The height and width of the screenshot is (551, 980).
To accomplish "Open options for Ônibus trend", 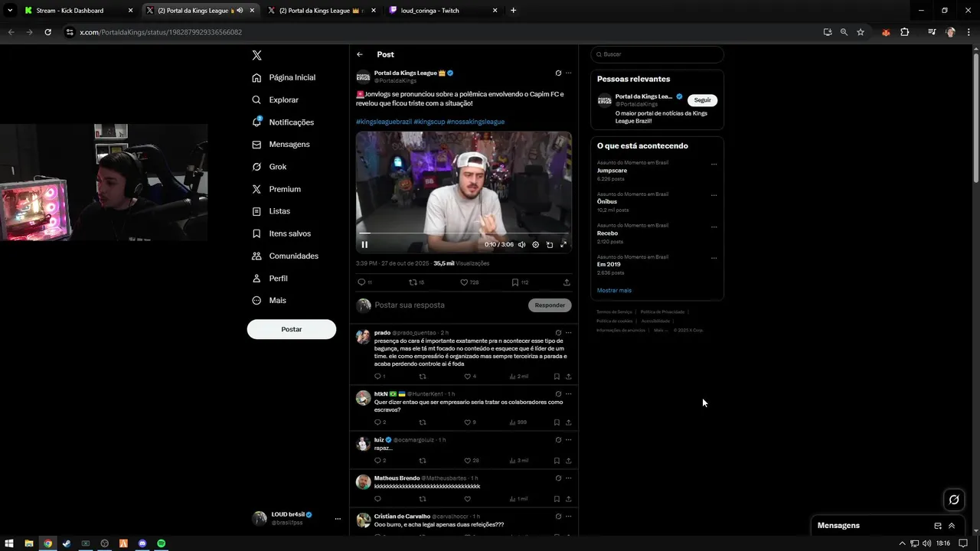I will [714, 195].
